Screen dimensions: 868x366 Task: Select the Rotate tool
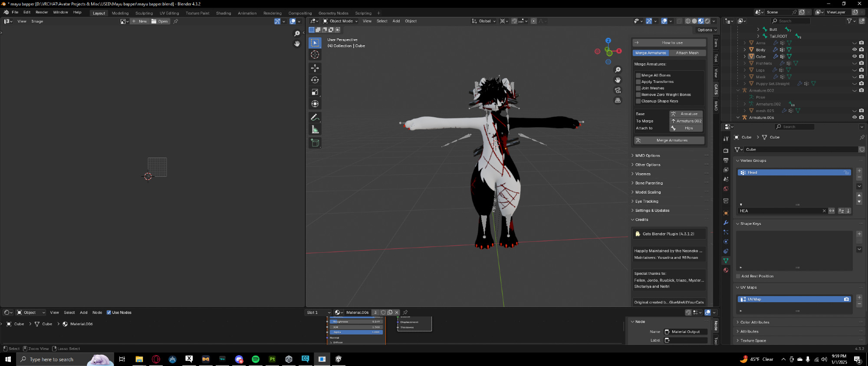[315, 80]
